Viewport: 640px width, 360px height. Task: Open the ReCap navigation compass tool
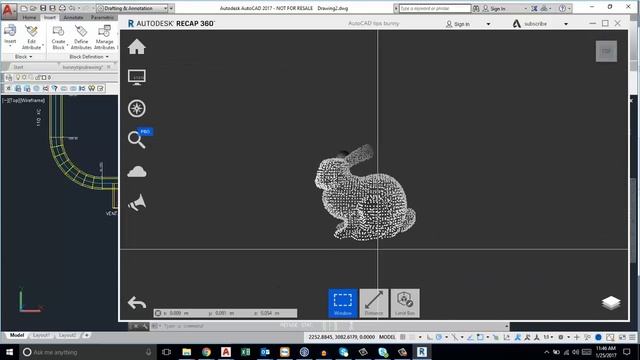pyautogui.click(x=137, y=109)
